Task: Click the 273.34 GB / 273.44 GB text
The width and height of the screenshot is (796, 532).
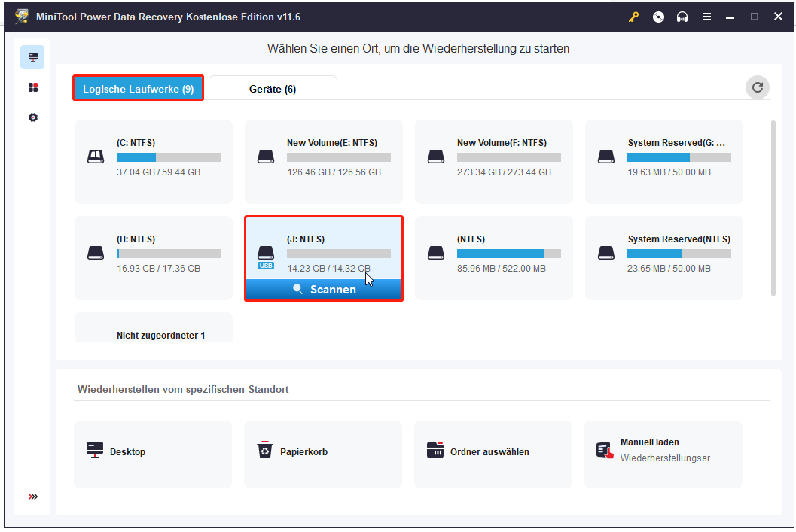Action: (504, 172)
